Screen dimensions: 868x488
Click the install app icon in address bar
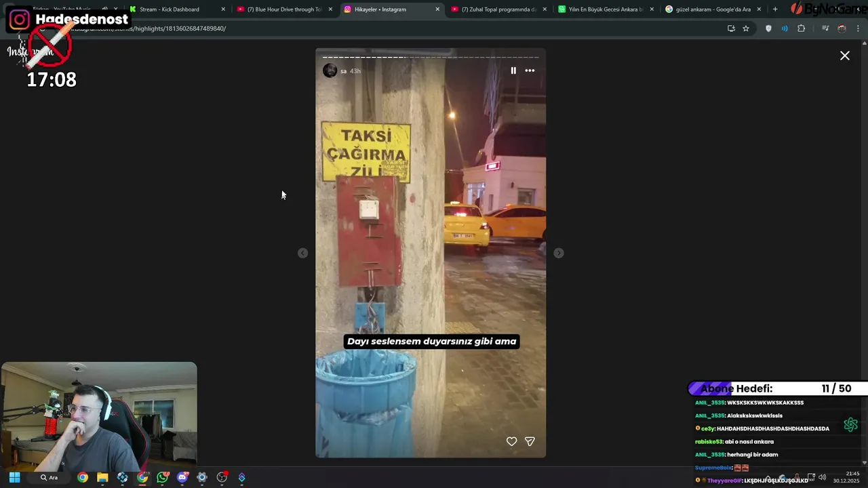(731, 28)
